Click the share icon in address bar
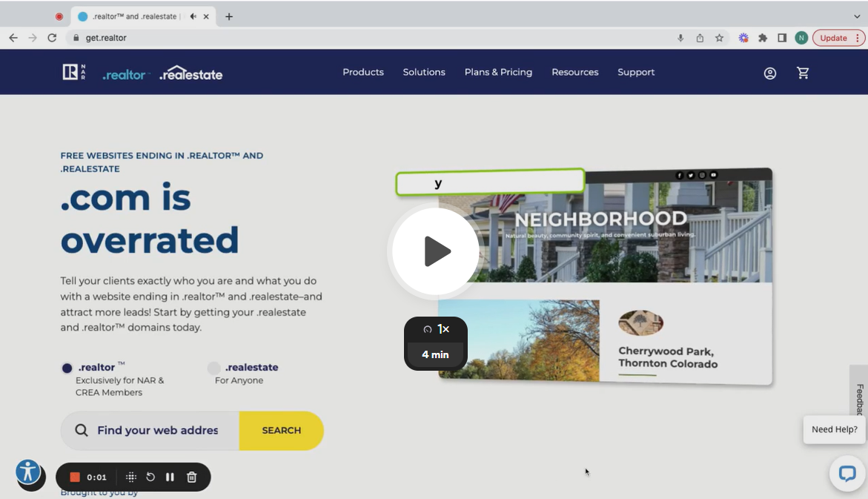The height and width of the screenshot is (499, 868). coord(700,38)
